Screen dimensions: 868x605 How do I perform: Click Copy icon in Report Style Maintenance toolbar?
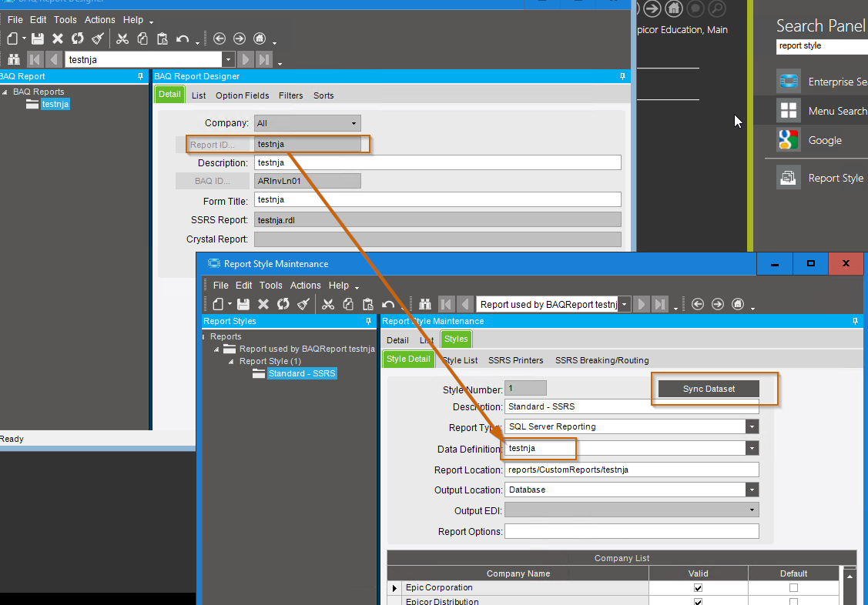pyautogui.click(x=348, y=304)
